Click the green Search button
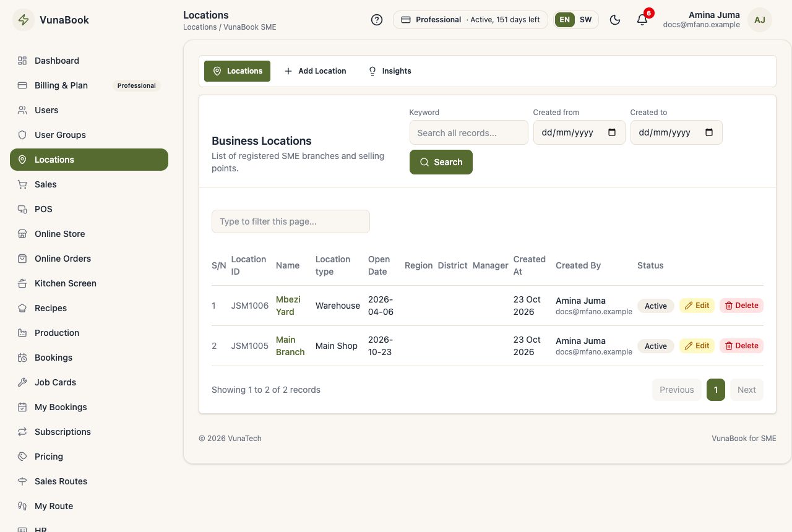792x532 pixels. [x=441, y=162]
